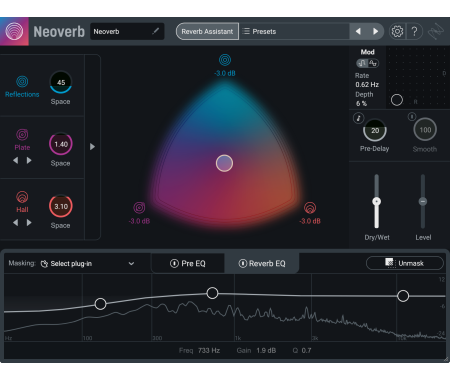Click the Dry/Wet slider handle

point(376,201)
